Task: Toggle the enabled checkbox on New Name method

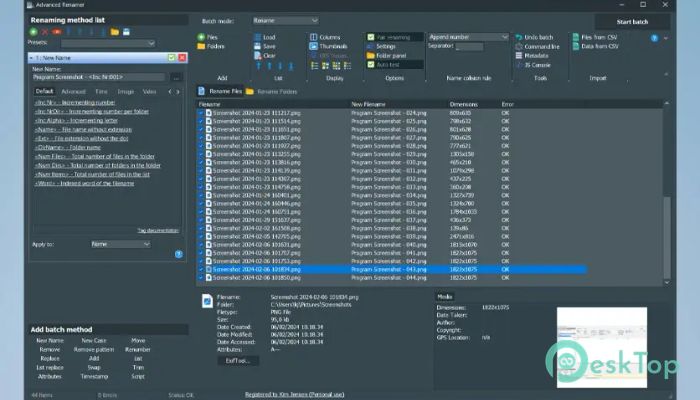Action: (171, 58)
